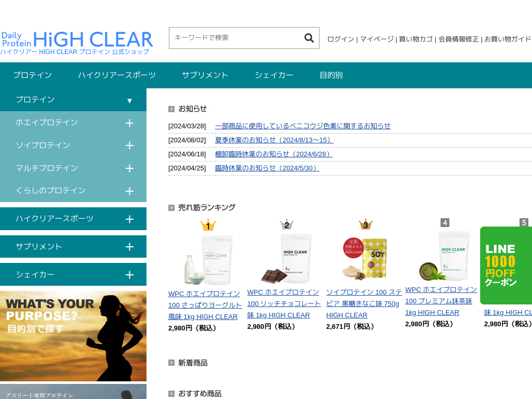Viewport: 532px width, 399px height.
Task: Click the arrow icon beside おすすめ商品
Action: click(171, 394)
